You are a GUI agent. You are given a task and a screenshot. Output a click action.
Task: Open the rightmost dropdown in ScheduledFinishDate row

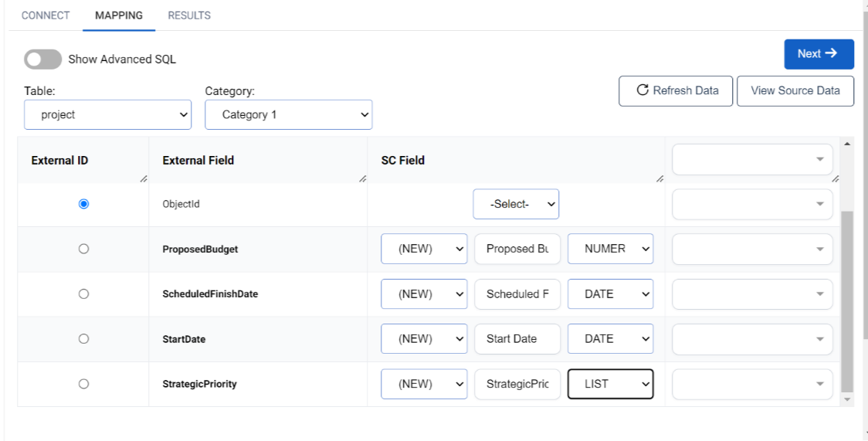tap(752, 293)
